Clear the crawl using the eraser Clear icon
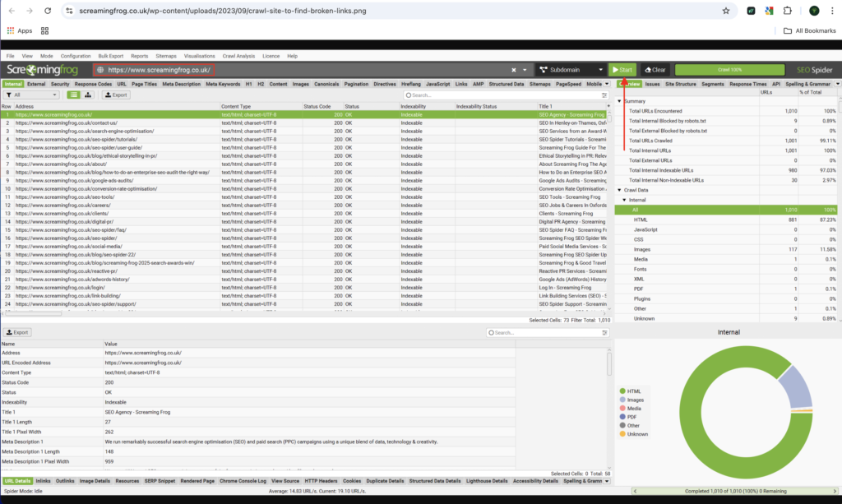The width and height of the screenshot is (842, 504). click(x=648, y=70)
